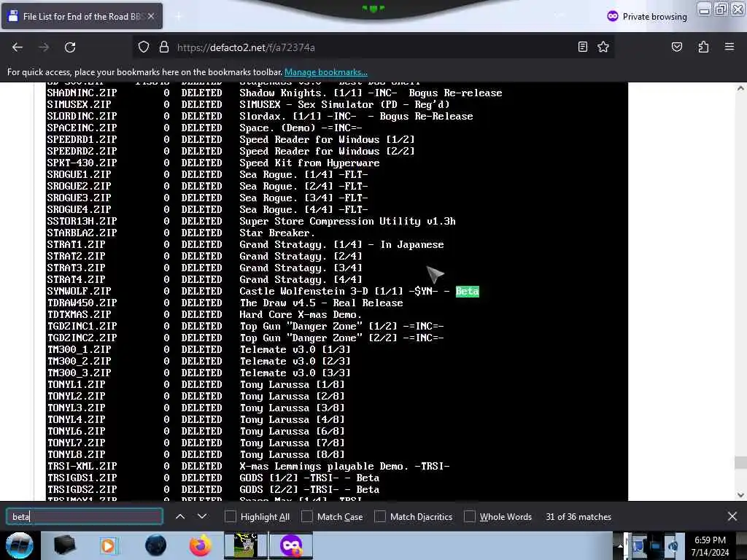Reload the current page
The width and height of the screenshot is (747, 560).
click(70, 47)
